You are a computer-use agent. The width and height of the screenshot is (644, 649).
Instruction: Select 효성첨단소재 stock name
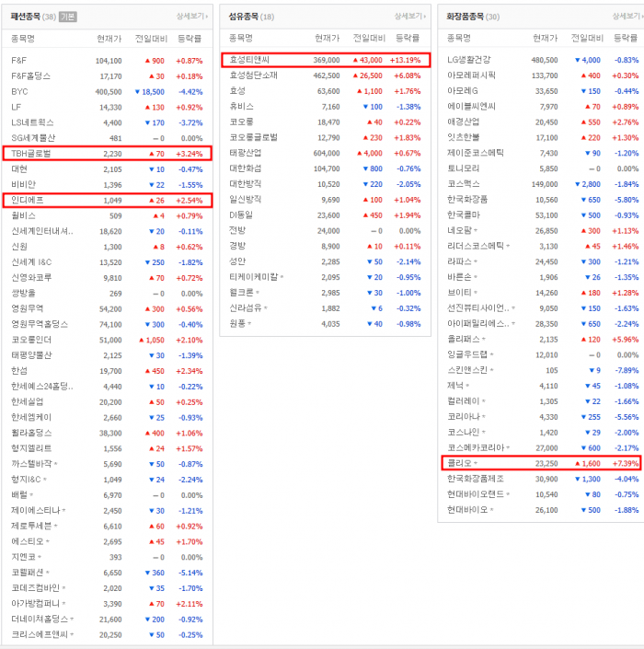point(254,75)
